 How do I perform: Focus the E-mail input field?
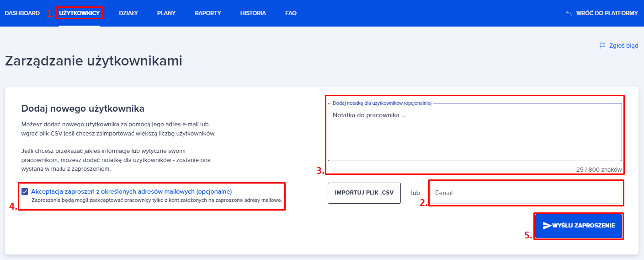(526, 193)
